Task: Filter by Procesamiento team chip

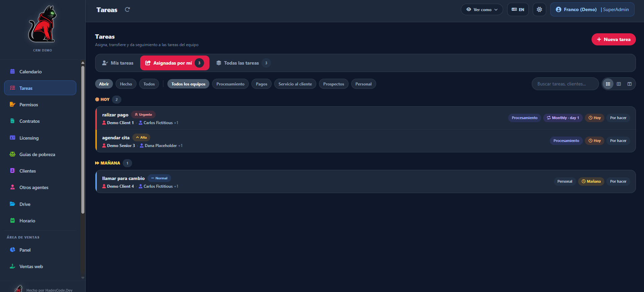Action: (230, 84)
